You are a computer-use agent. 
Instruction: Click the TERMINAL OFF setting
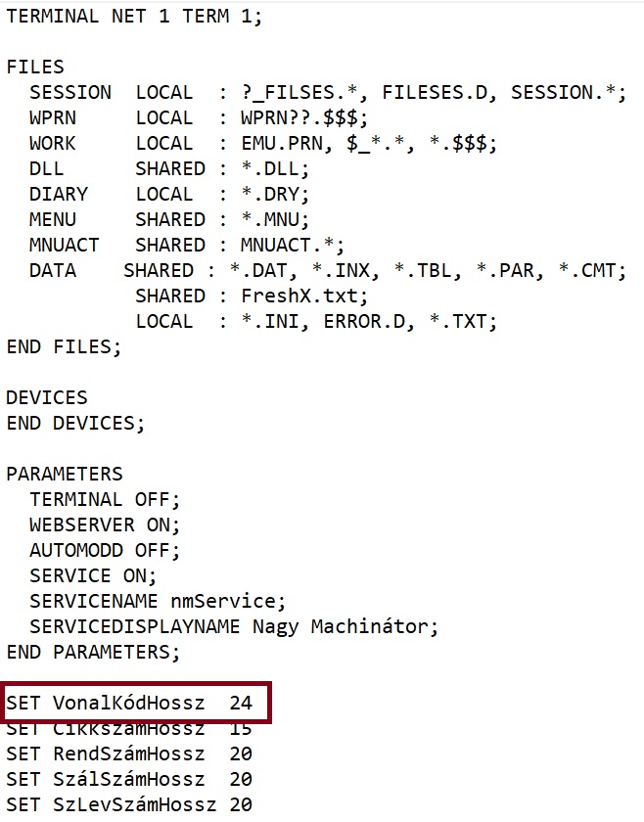[105, 500]
